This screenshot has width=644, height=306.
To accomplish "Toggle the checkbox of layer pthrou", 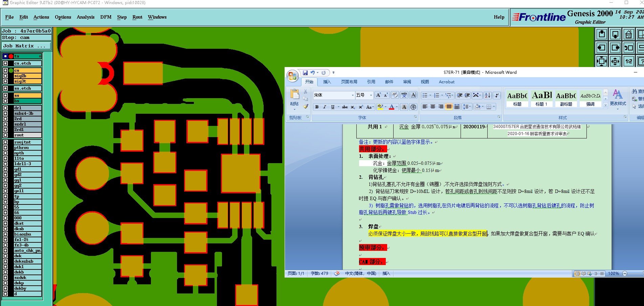I will click(5, 148).
